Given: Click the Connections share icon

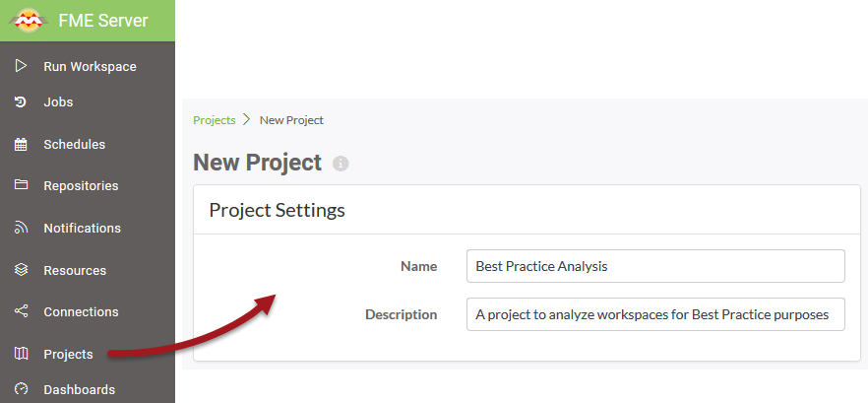Looking at the screenshot, I should click(21, 311).
